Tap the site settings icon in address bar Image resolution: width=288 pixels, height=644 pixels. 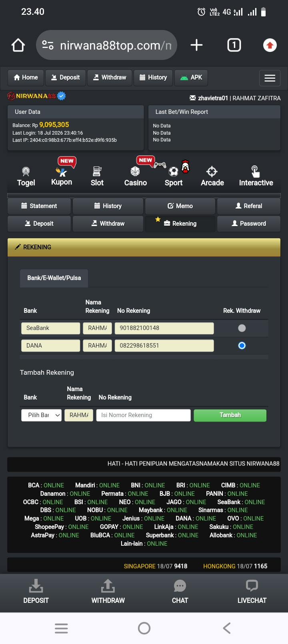click(x=48, y=45)
